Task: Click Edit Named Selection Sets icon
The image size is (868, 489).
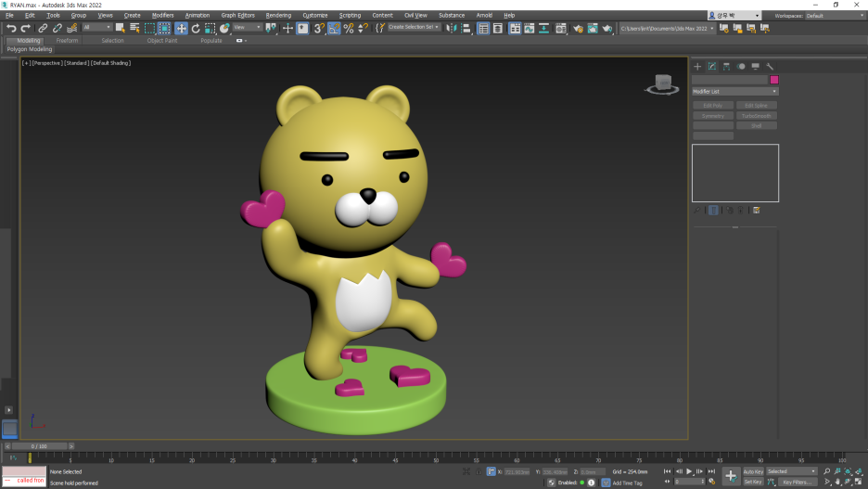Action: coord(380,28)
